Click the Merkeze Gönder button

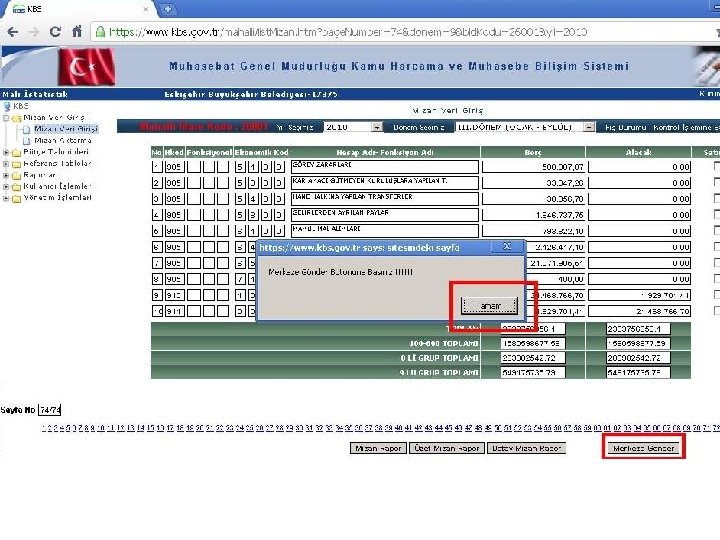(644, 448)
